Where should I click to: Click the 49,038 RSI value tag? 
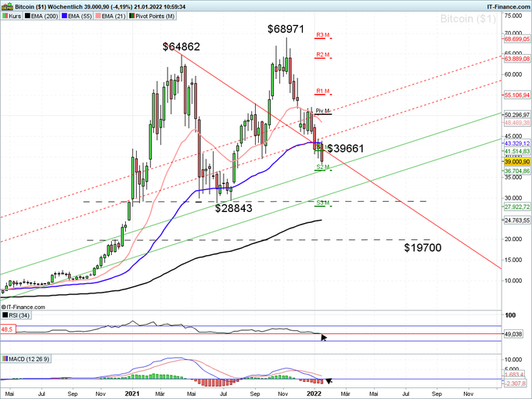pos(513,334)
